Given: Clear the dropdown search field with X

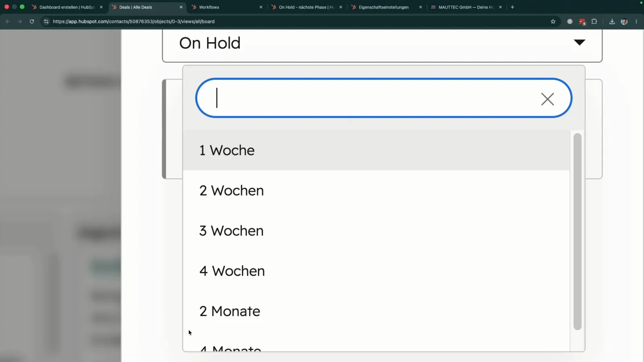Looking at the screenshot, I should click(547, 99).
